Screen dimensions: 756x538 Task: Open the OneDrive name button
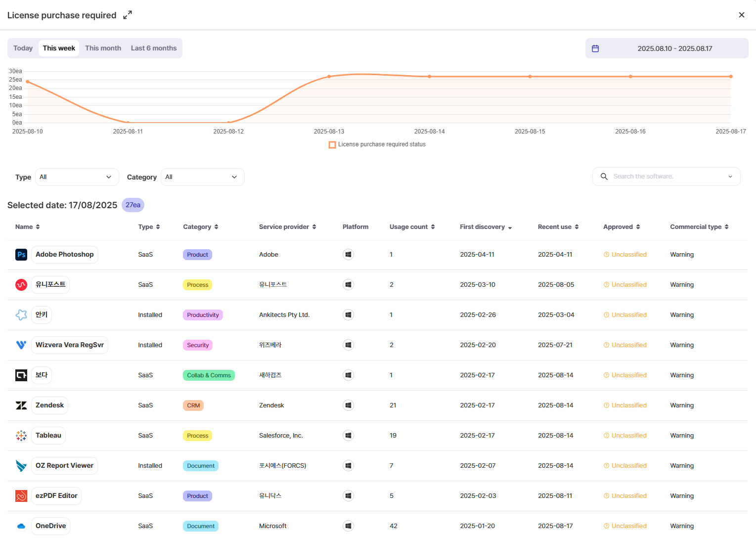click(50, 526)
